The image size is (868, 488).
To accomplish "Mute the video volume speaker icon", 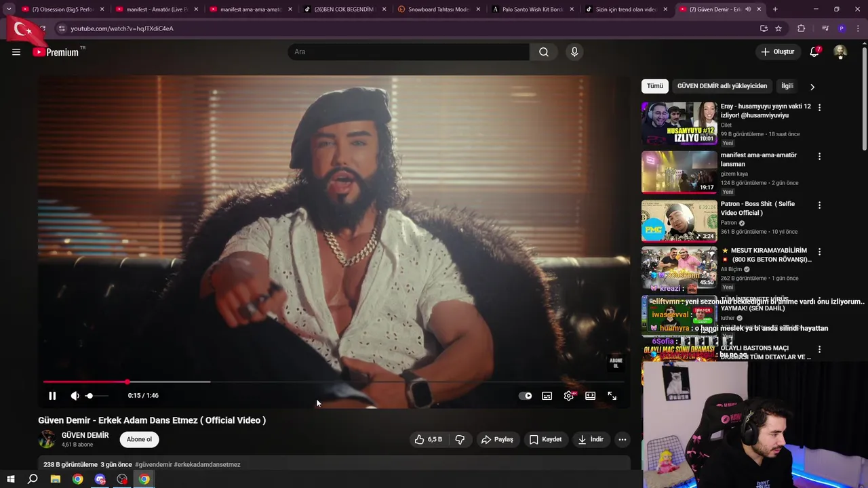I will coord(75,396).
